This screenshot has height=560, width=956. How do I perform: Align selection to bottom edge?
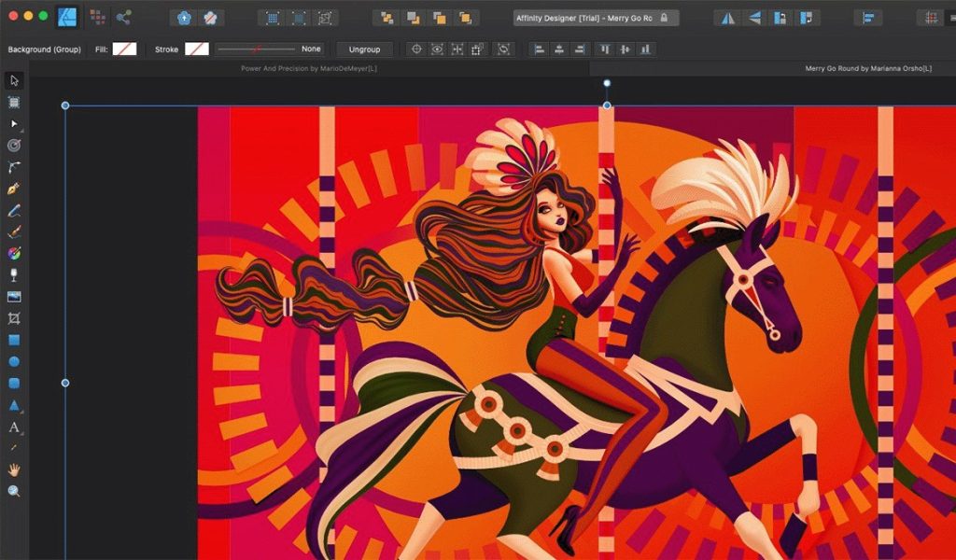point(645,49)
